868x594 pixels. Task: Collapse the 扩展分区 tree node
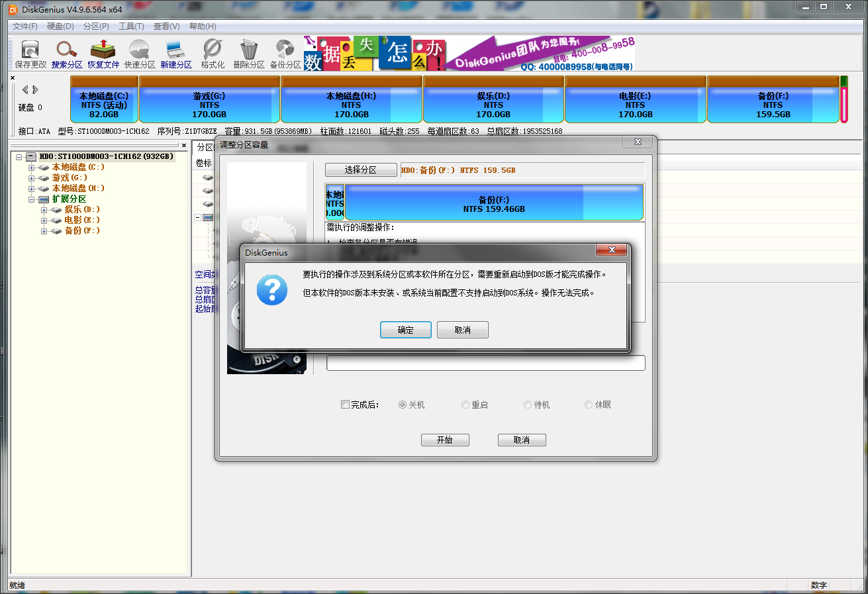31,199
